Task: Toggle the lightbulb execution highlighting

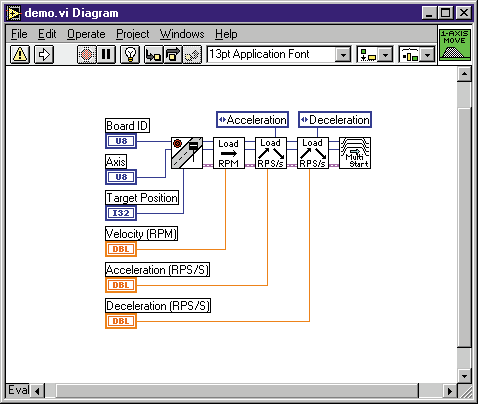Action: 129,54
